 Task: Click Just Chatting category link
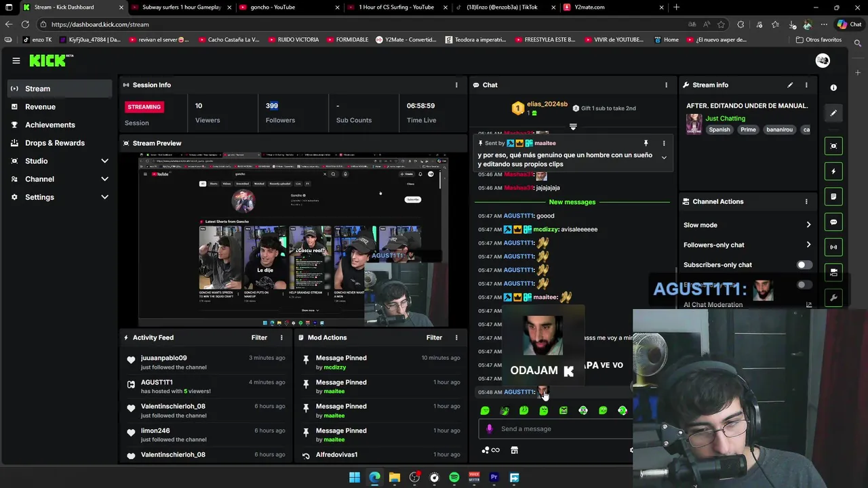[x=725, y=119]
